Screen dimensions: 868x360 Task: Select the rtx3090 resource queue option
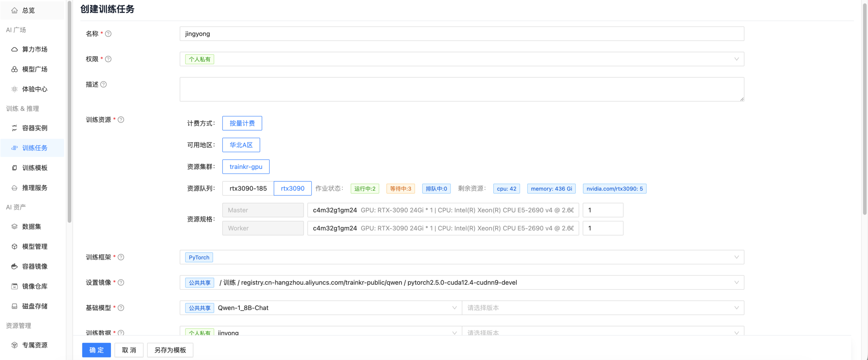[x=292, y=189]
